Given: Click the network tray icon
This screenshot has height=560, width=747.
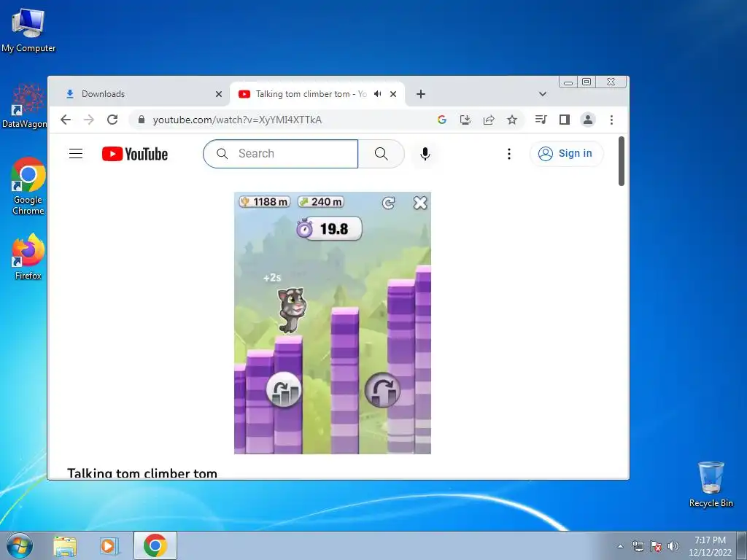Looking at the screenshot, I should (638, 546).
